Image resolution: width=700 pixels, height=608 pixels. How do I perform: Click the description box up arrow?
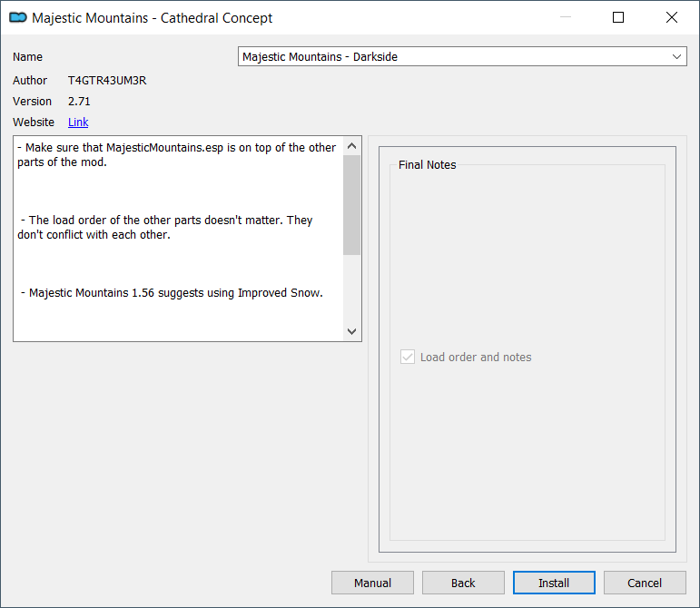tap(351, 146)
